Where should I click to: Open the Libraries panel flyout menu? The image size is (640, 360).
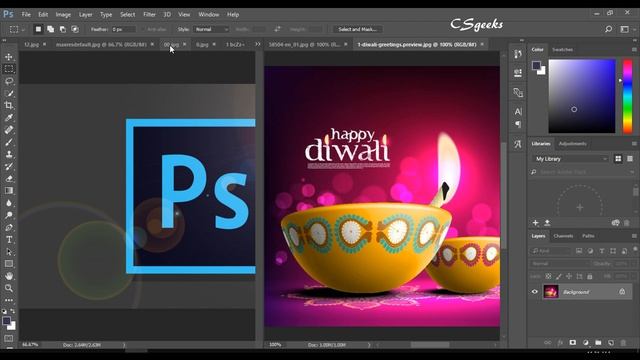[x=634, y=144]
